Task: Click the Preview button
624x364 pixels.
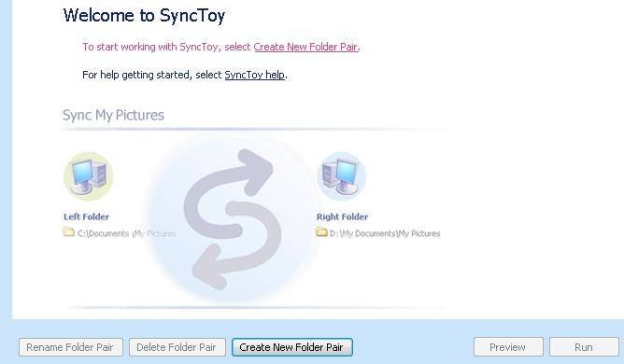Action: pos(508,347)
